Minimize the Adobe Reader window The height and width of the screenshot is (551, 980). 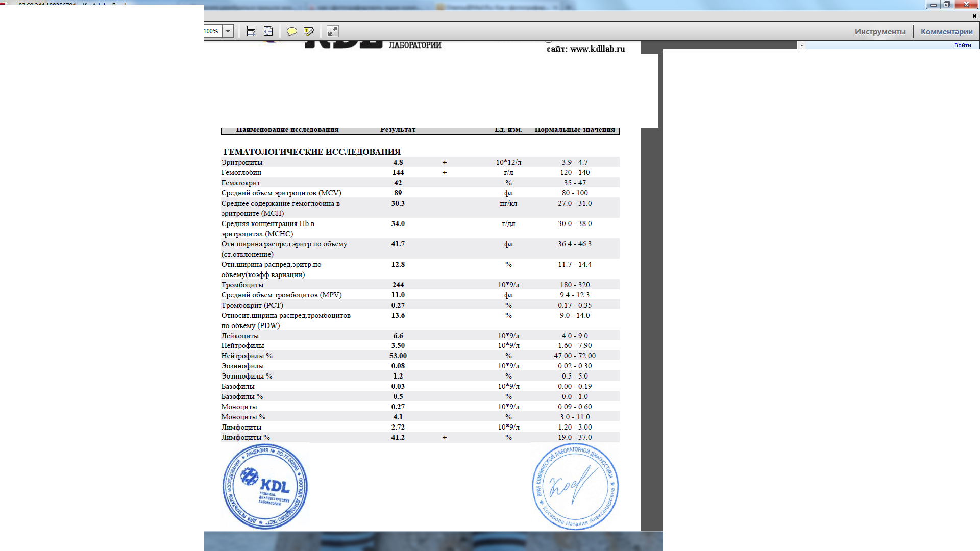coord(933,5)
